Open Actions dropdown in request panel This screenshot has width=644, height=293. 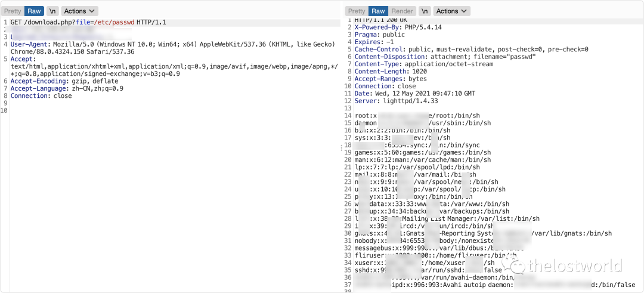tap(80, 11)
